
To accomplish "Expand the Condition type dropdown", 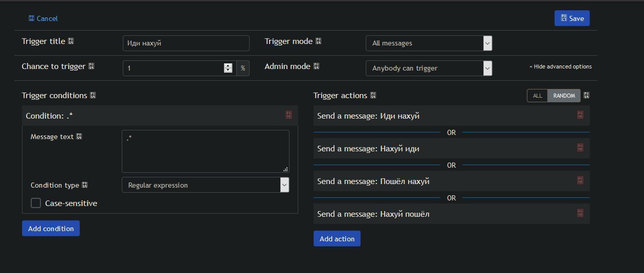I will 206,185.
